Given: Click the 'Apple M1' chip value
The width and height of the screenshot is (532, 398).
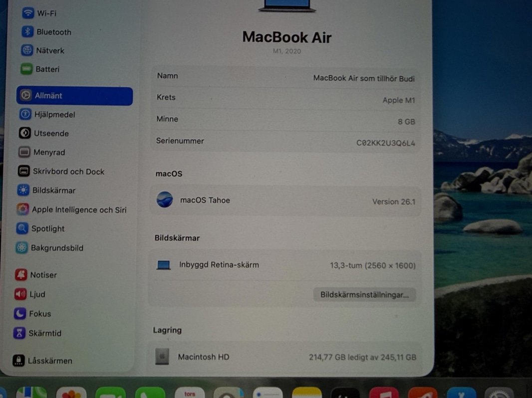Looking at the screenshot, I should [399, 100].
